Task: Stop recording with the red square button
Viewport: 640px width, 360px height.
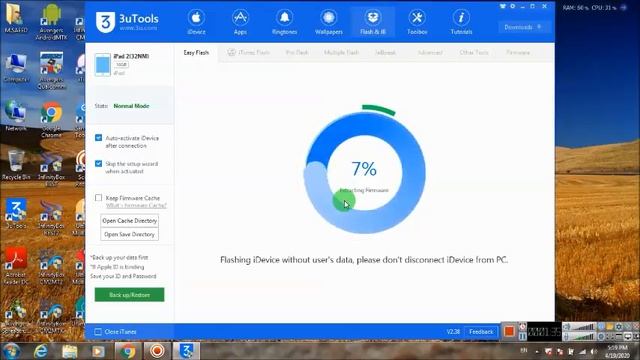Action: [509, 331]
